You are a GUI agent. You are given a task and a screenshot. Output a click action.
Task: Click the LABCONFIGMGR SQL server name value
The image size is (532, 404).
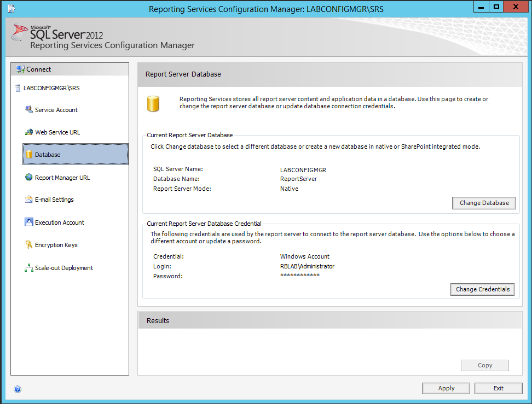tap(303, 170)
